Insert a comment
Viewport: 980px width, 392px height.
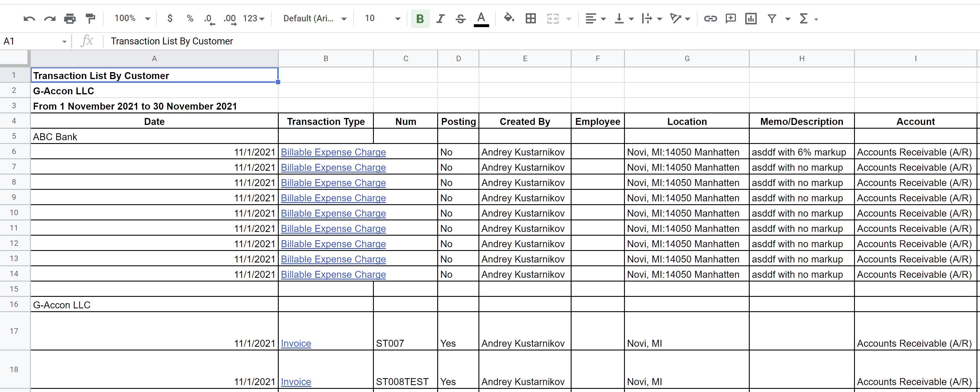[x=730, y=18]
